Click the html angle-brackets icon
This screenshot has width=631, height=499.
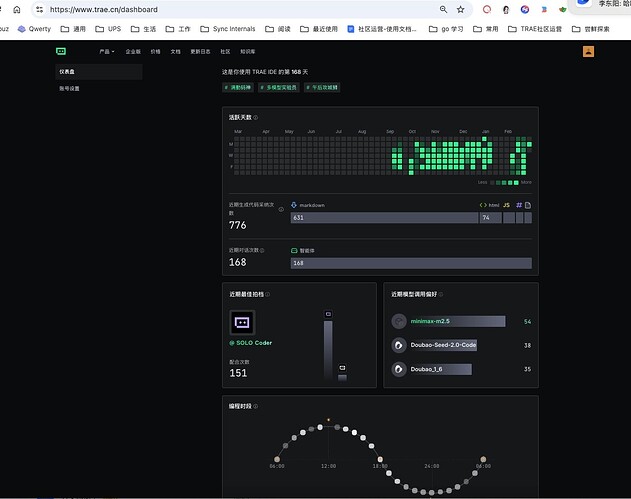(x=483, y=205)
